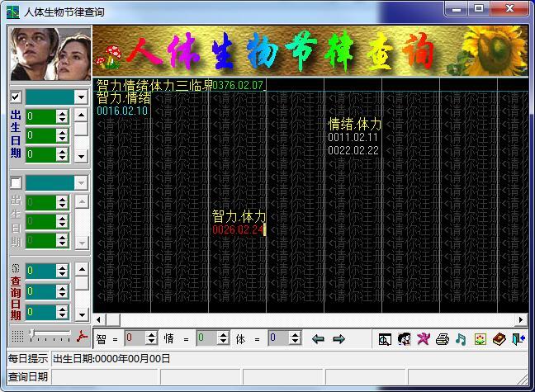Click the red book help icon
Viewport: 535px width, 392px height.
pos(498,338)
